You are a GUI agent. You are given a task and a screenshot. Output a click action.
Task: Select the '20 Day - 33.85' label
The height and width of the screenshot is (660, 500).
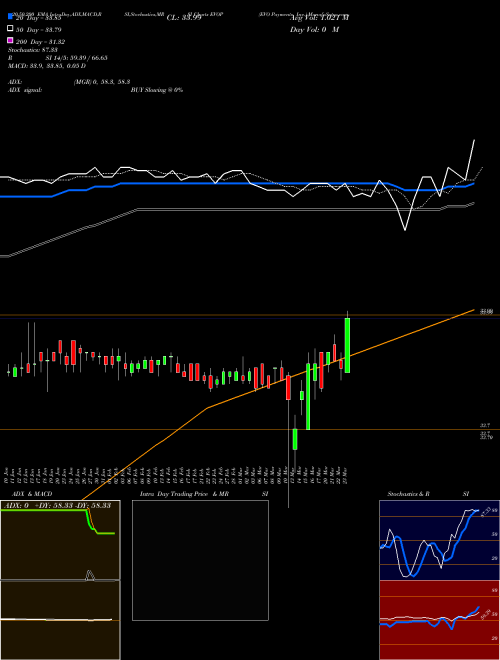(39, 18)
